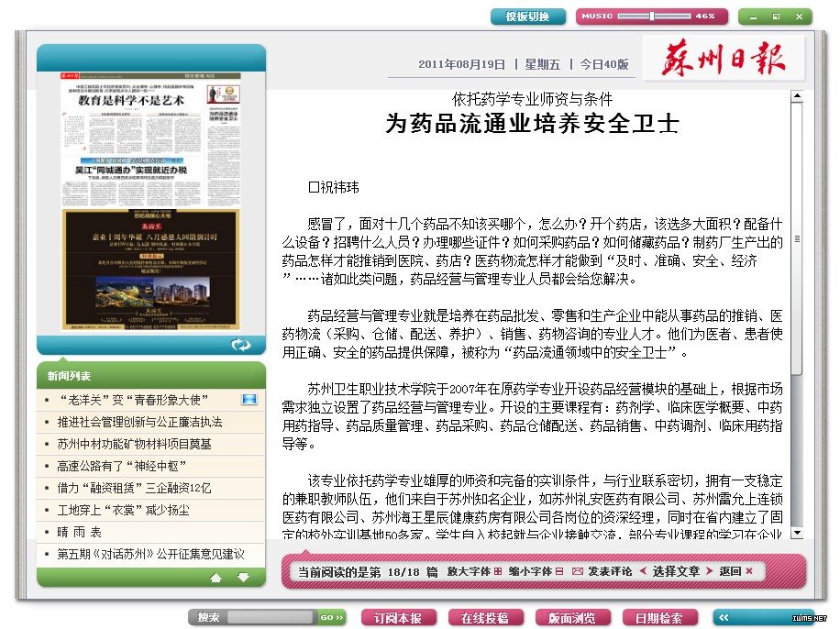Click the 订阅本报 subscribe button

[x=398, y=618]
